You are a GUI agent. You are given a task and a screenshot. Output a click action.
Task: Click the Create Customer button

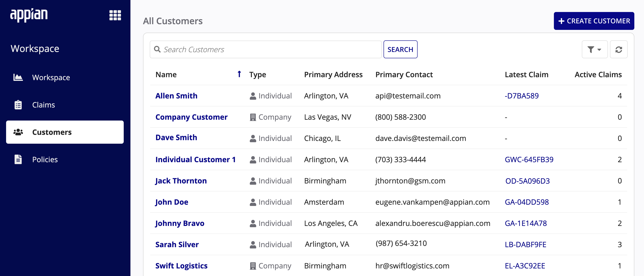594,21
